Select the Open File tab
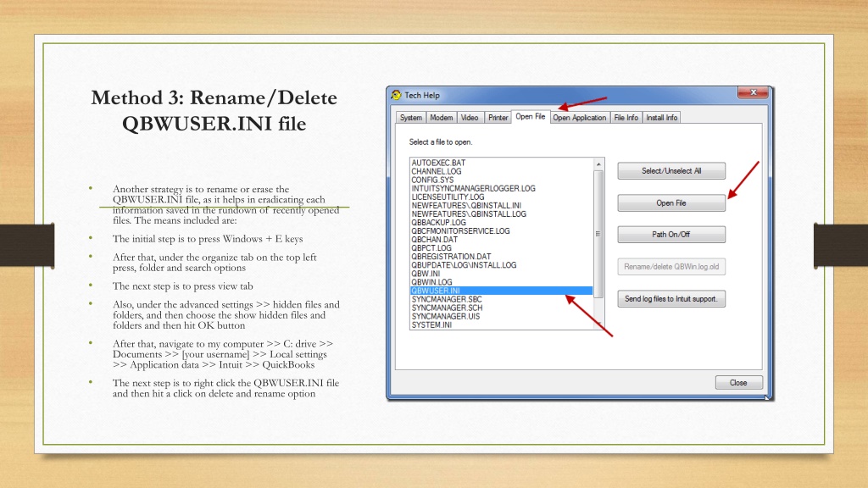 click(531, 117)
